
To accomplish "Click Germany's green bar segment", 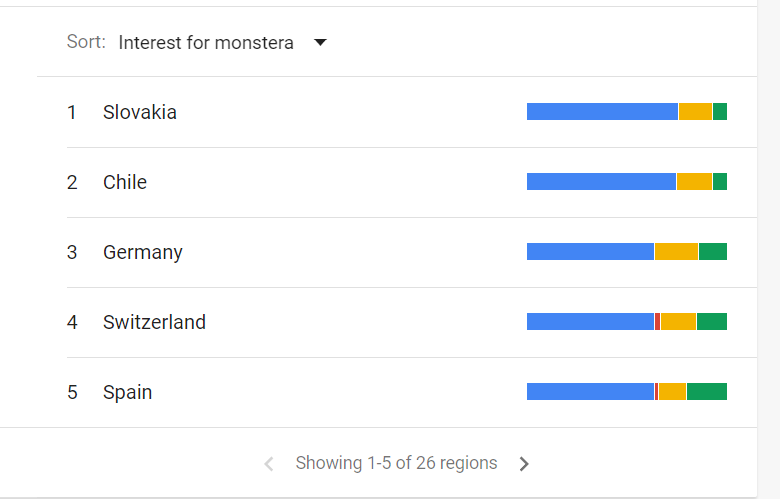I will tap(713, 252).
